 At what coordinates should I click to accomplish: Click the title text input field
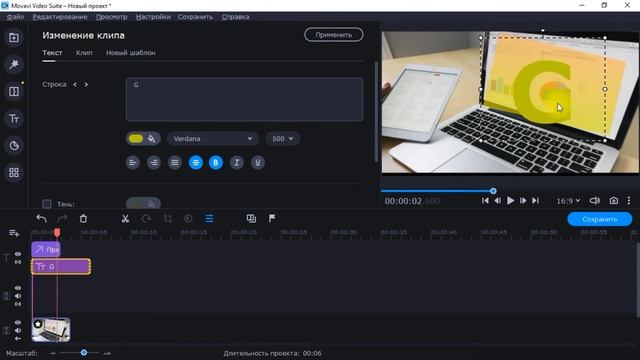tap(244, 100)
